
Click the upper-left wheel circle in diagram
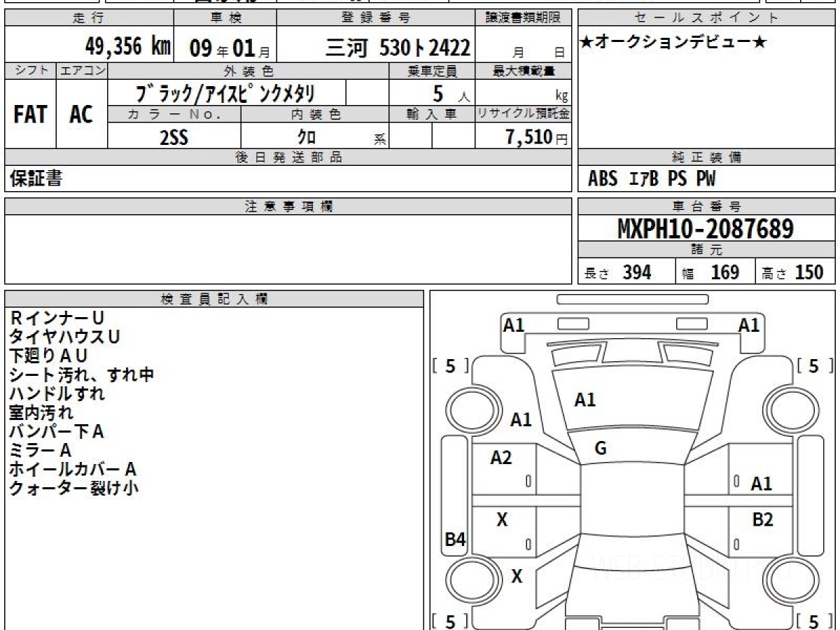pyautogui.click(x=467, y=407)
